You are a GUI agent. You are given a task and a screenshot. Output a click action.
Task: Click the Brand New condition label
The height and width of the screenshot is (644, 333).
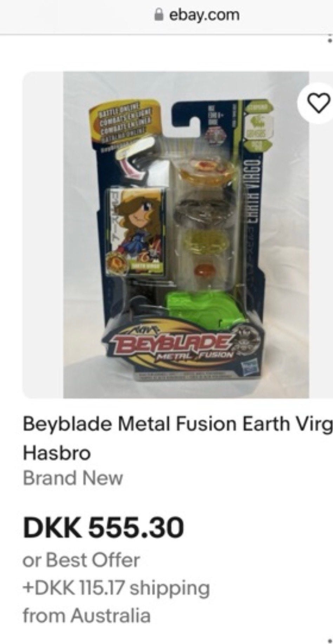click(73, 478)
